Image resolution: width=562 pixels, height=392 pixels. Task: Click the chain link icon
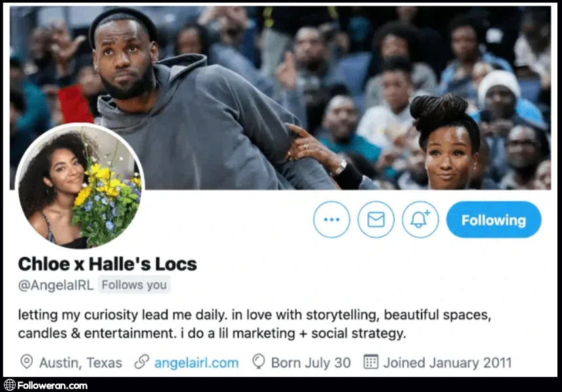[142, 362]
